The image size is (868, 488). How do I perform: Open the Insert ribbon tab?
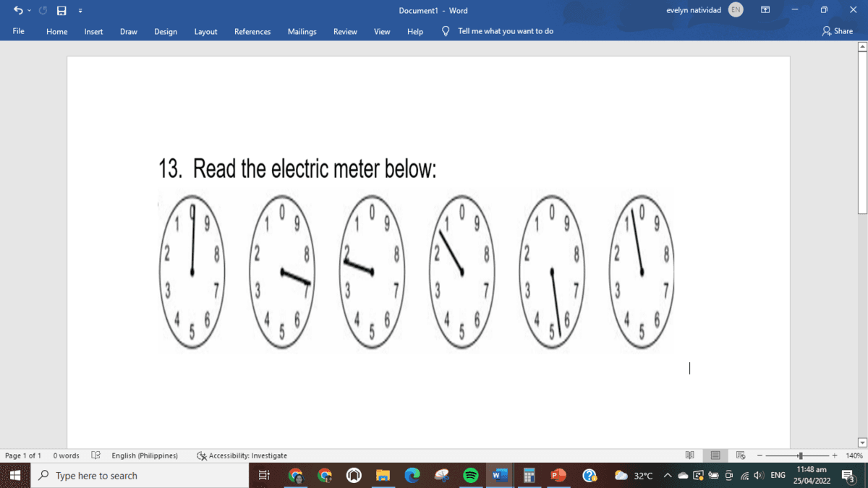point(93,31)
